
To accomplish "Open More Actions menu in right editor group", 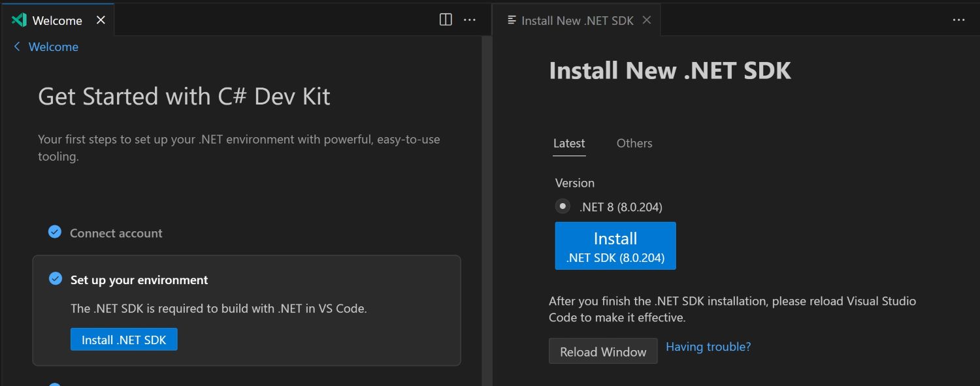I will tap(958, 20).
